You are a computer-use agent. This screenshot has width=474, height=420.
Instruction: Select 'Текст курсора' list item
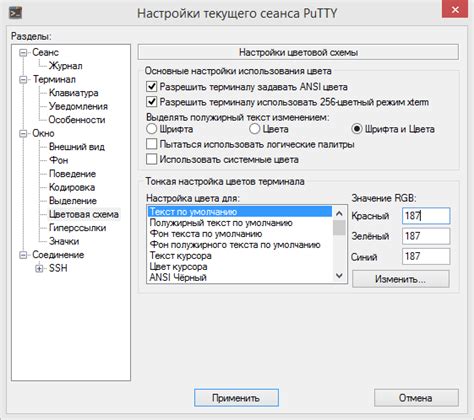point(240,256)
